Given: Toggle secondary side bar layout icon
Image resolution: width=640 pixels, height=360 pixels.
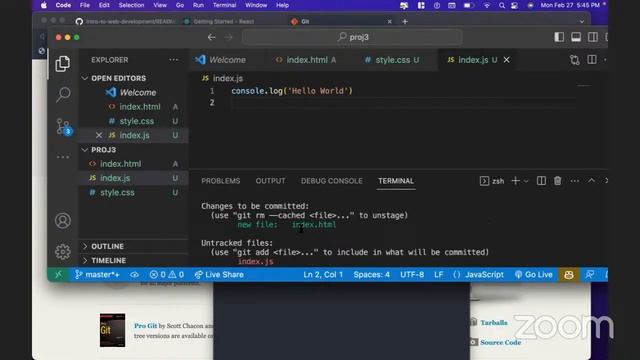Looking at the screenshot, I should (593, 37).
